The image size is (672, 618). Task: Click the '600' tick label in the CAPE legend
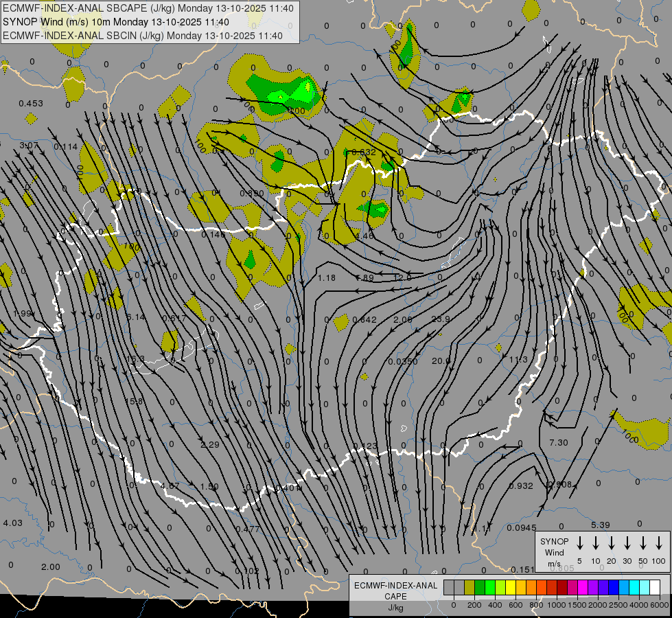click(x=515, y=605)
